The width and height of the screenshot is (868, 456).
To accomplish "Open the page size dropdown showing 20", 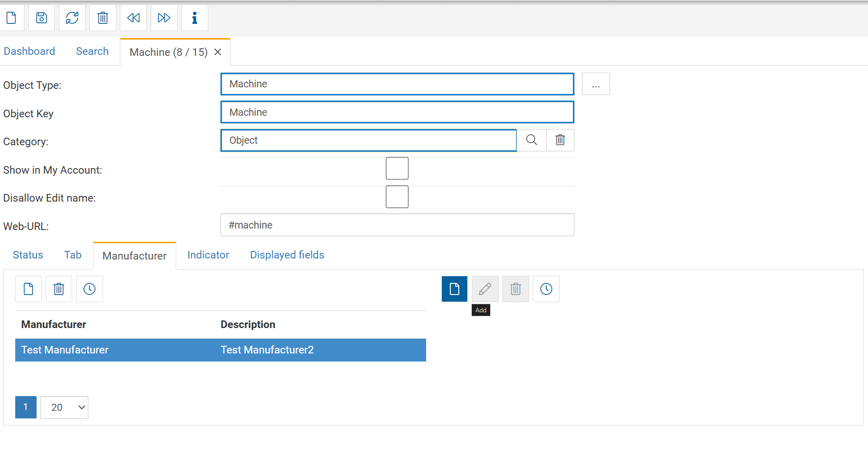I will (64, 407).
